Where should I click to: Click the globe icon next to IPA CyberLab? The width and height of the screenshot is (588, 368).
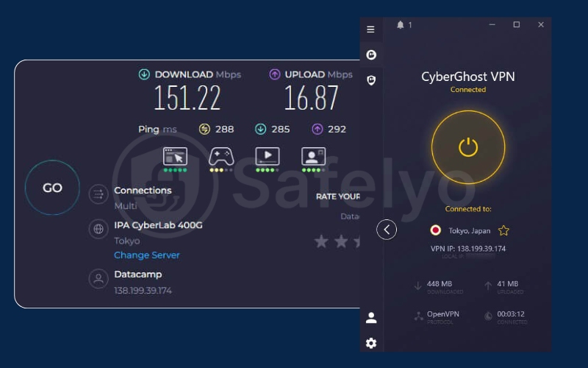[98, 229]
